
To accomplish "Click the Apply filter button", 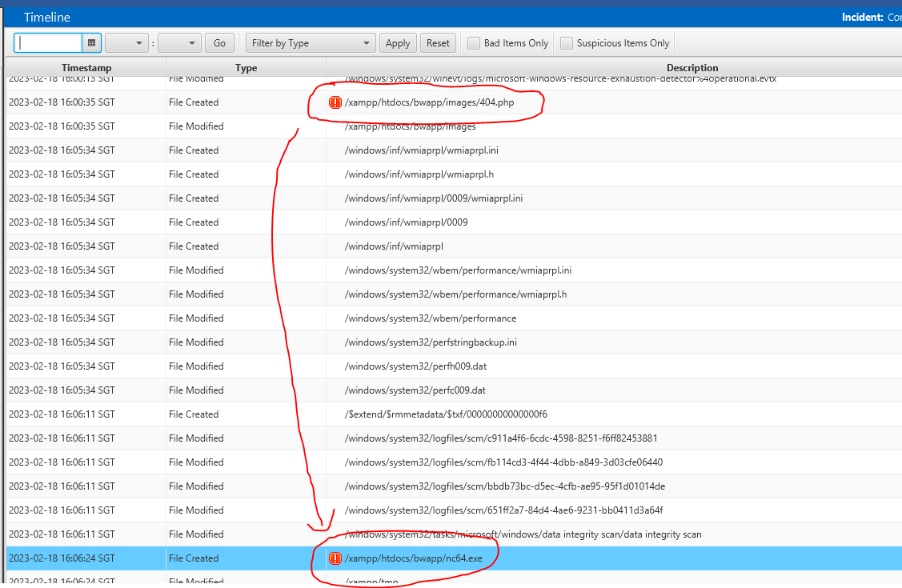I will 398,43.
